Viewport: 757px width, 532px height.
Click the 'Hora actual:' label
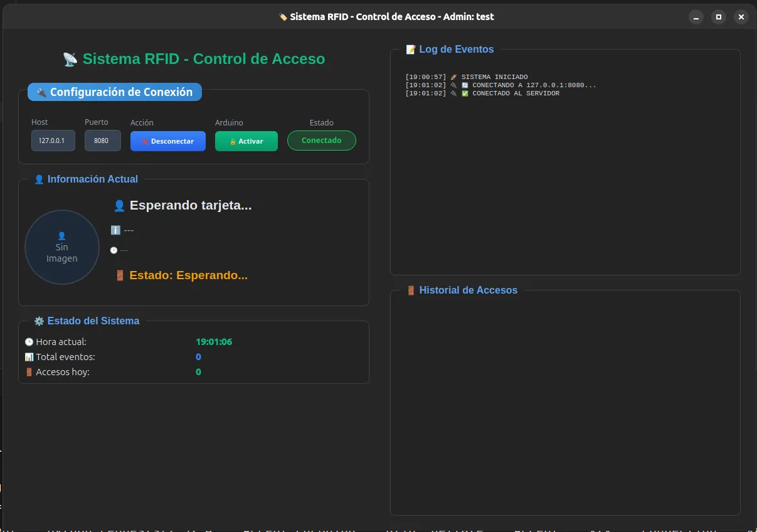[61, 342]
